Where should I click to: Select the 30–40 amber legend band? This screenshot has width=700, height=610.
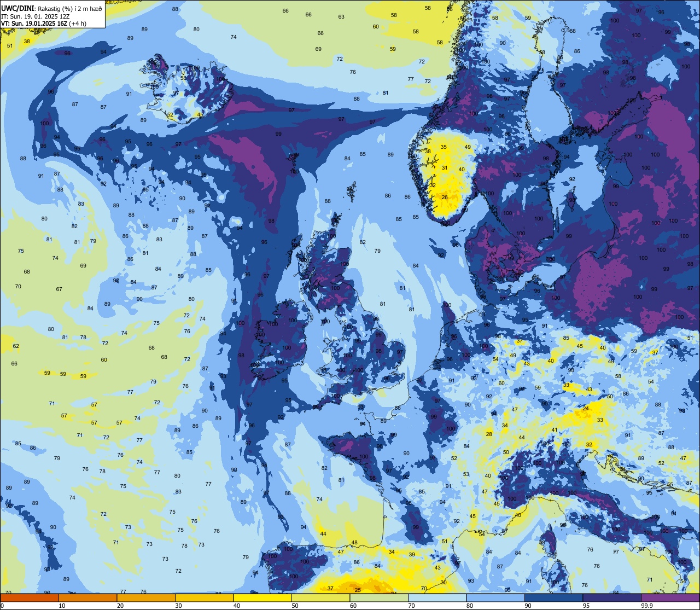click(204, 597)
